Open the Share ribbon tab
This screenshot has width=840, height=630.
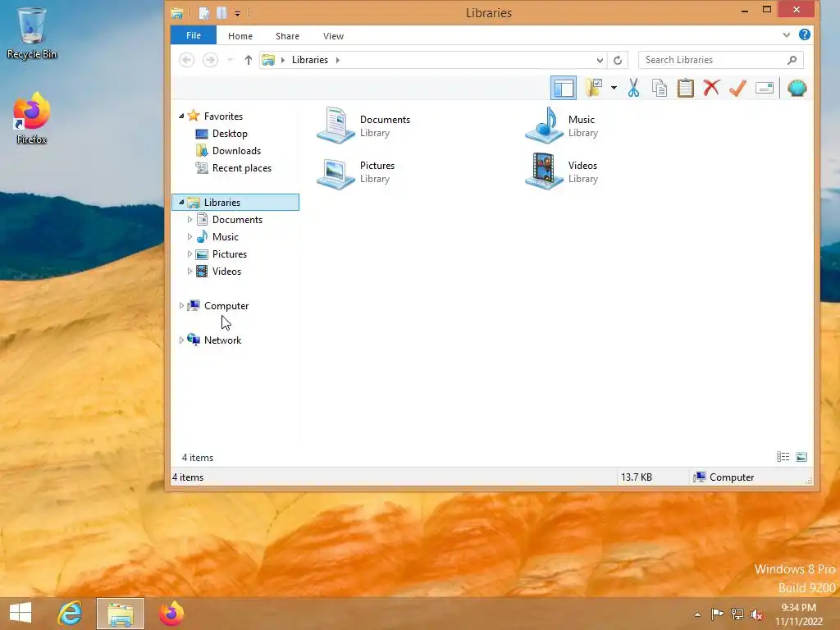click(287, 36)
